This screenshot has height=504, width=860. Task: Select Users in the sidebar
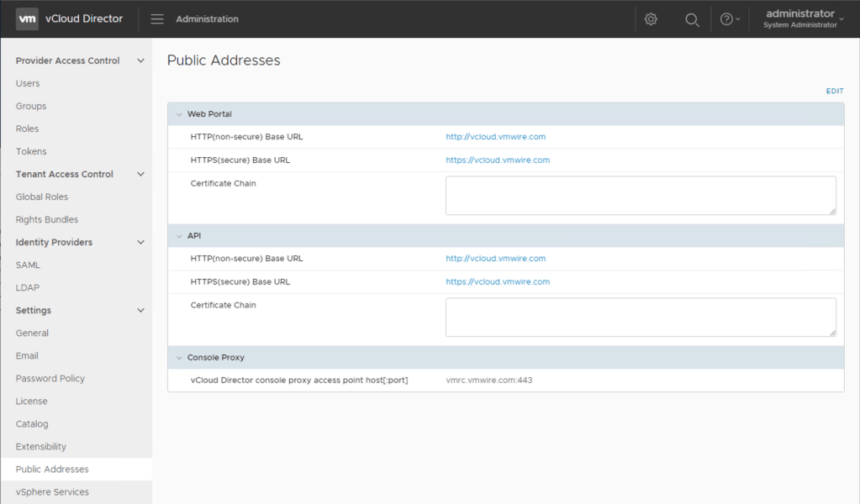[x=28, y=83]
